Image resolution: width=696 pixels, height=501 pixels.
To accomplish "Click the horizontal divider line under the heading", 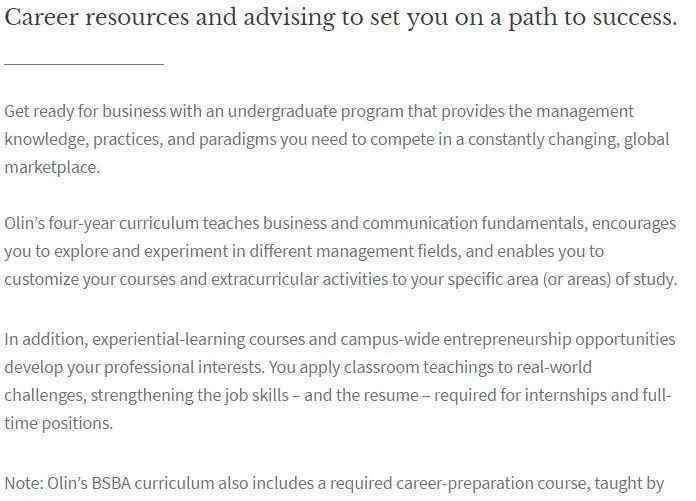I will pyautogui.click(x=84, y=65).
